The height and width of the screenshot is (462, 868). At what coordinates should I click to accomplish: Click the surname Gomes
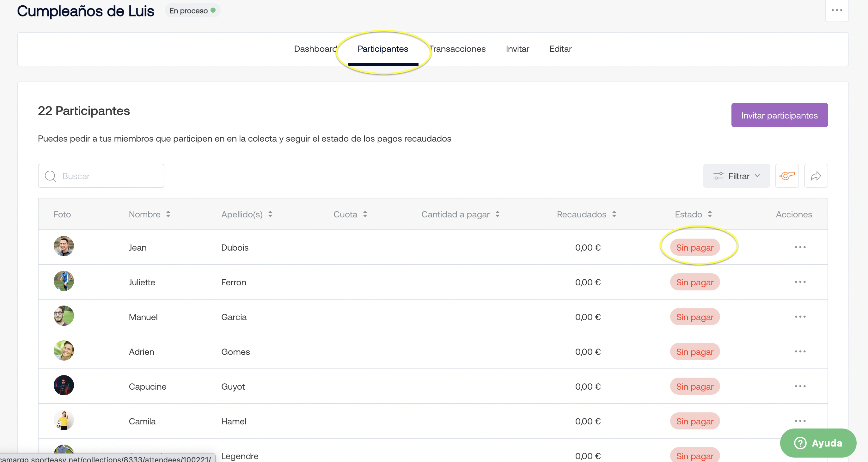click(x=235, y=351)
